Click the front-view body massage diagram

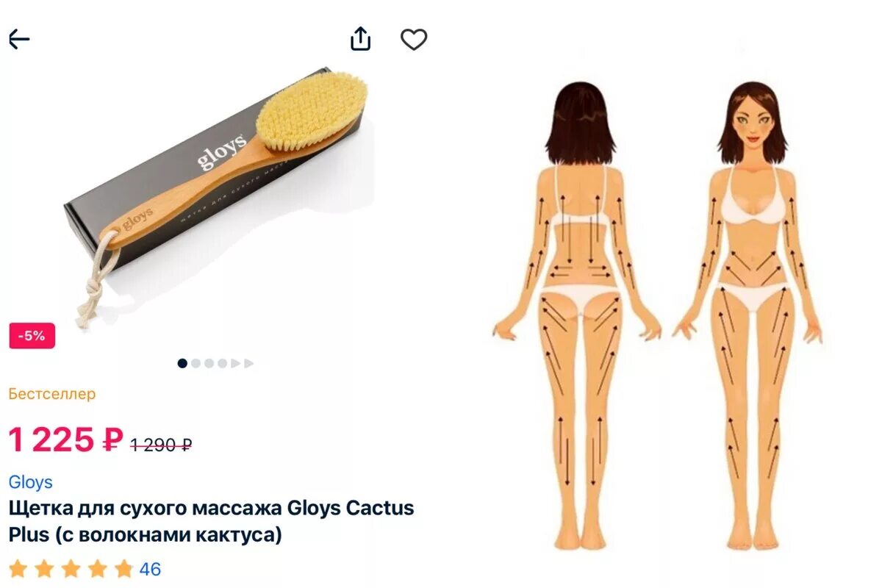[747, 316]
